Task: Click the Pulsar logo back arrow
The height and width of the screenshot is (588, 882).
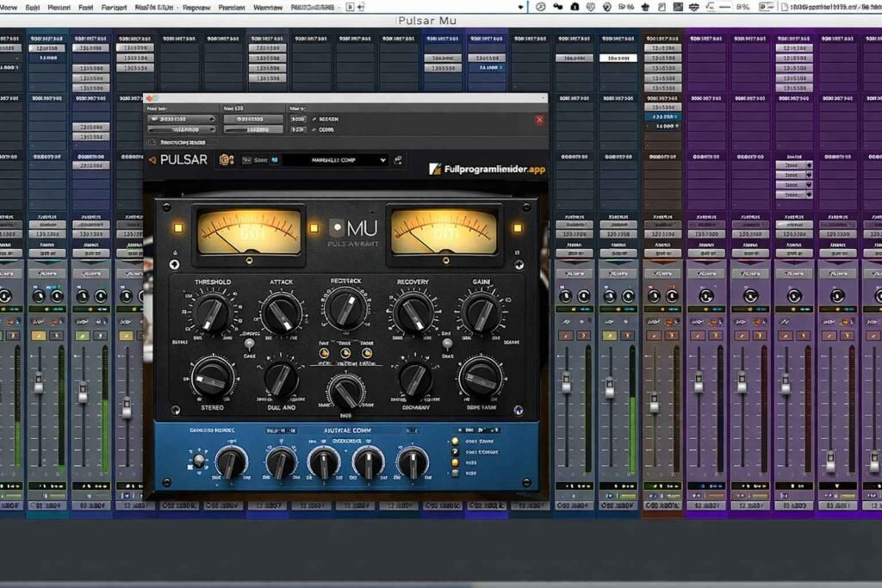Action: [152, 160]
